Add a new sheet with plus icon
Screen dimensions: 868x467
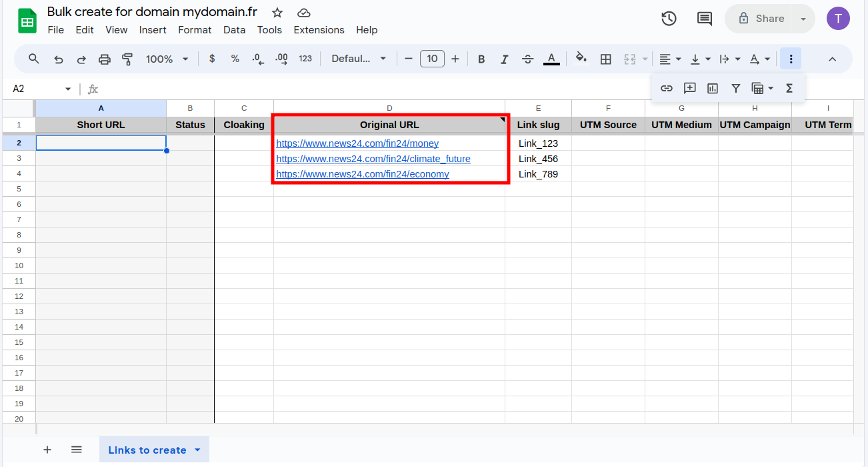(47, 450)
